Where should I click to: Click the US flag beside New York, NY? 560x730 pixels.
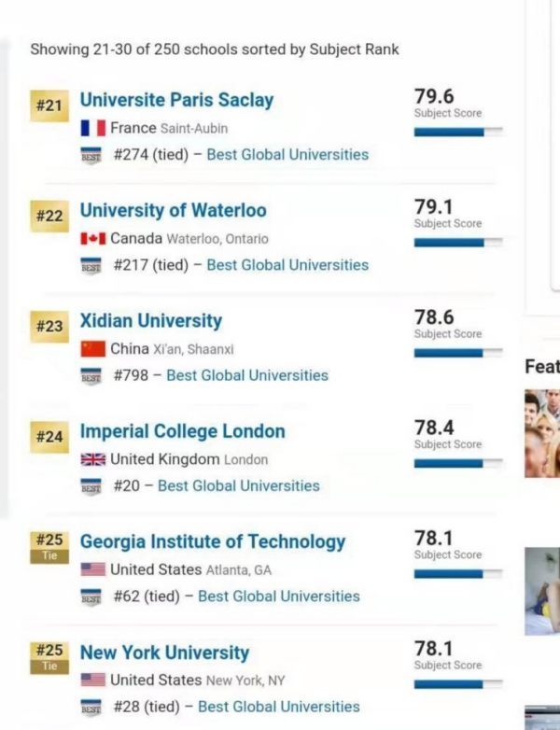(93, 680)
